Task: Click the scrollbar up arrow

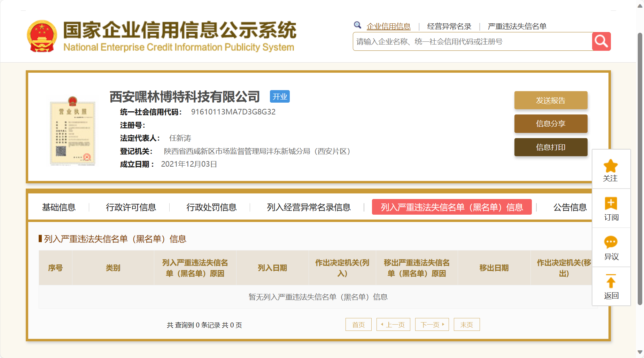Action: [x=640, y=6]
